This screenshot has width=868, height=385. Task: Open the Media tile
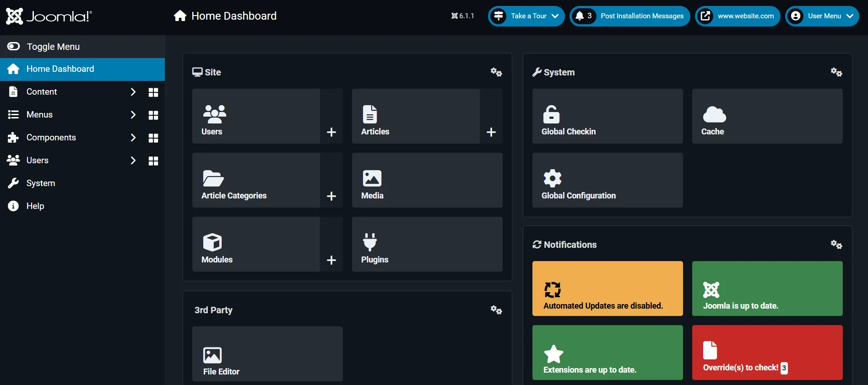click(427, 180)
